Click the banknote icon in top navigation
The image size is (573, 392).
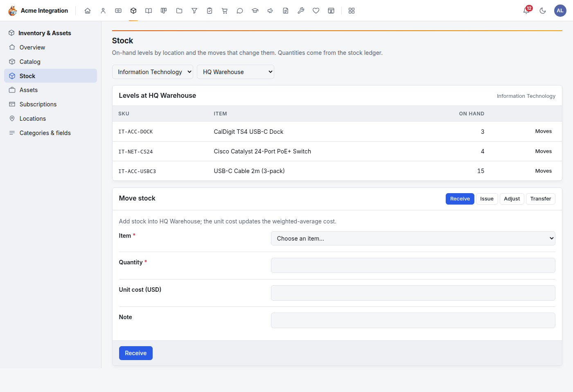click(118, 11)
